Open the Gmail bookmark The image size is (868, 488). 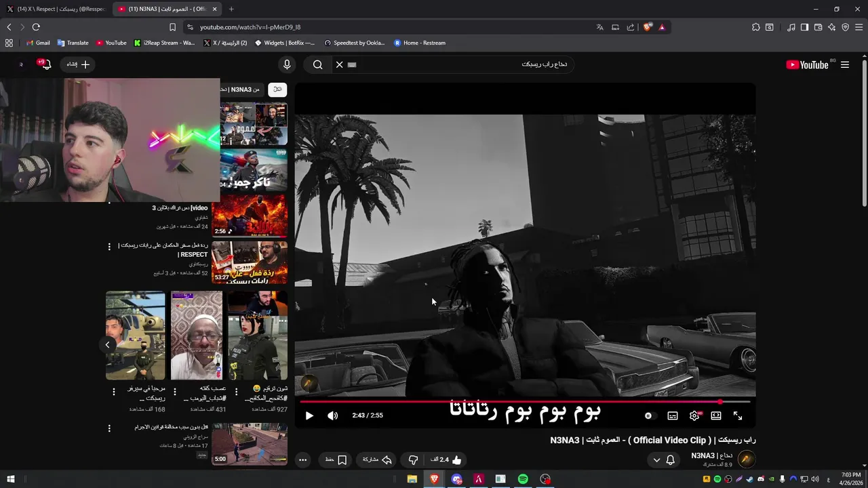pyautogui.click(x=38, y=43)
